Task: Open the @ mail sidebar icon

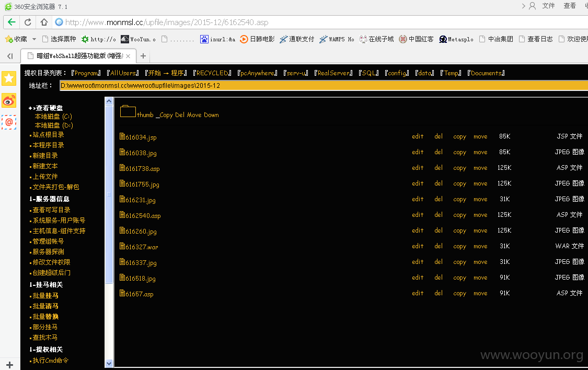Action: pos(9,122)
